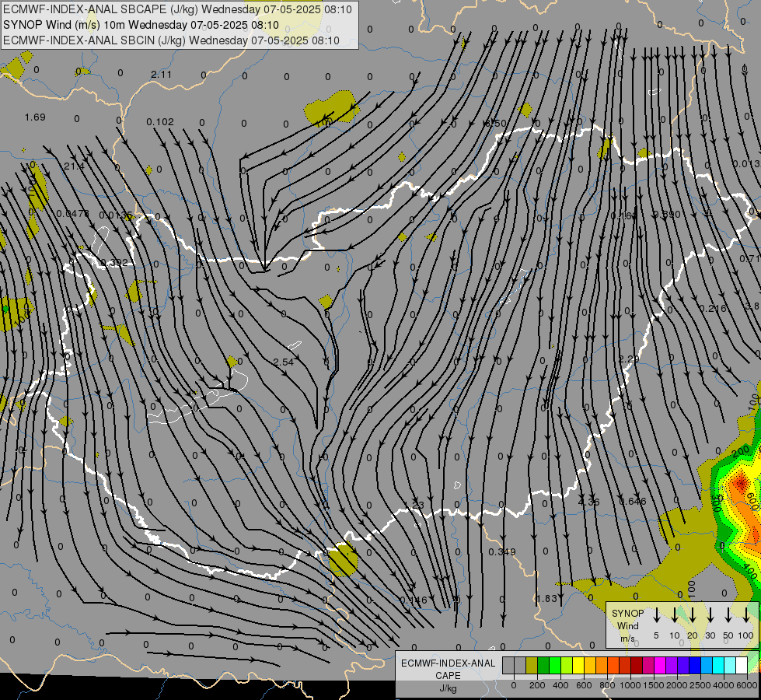Click the 0.392 value on the map
Image resolution: width=761 pixels, height=700 pixels.
coord(113,263)
